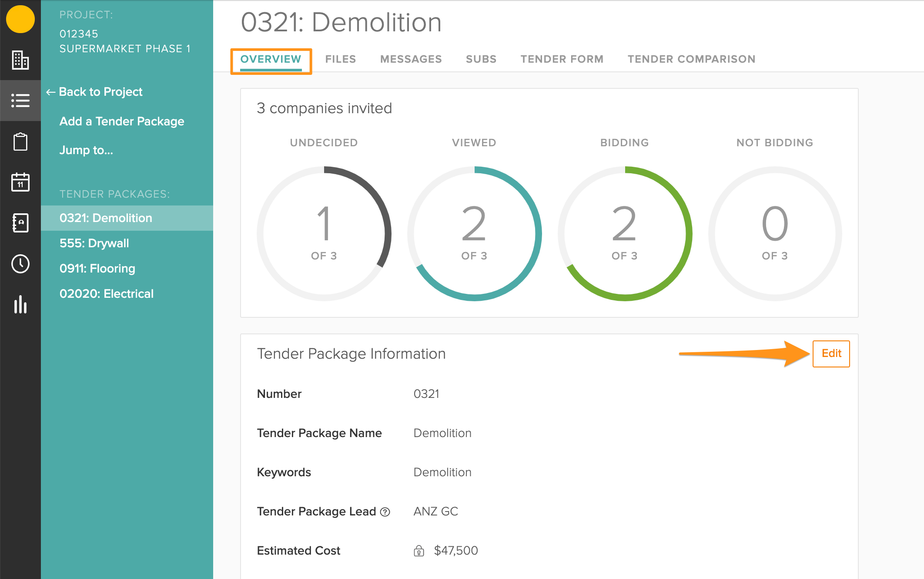Screen dimensions: 924x579
Task: Open the Jump to... menu
Action: 86,150
